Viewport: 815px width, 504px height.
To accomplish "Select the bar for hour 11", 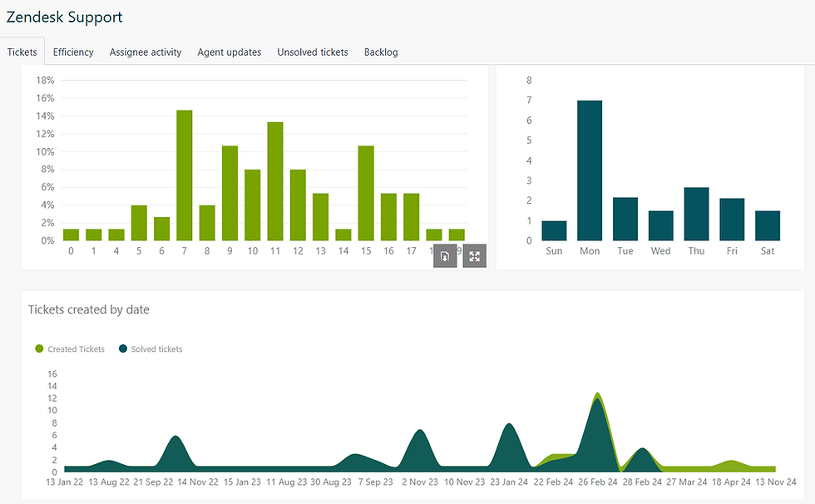I will click(x=275, y=179).
